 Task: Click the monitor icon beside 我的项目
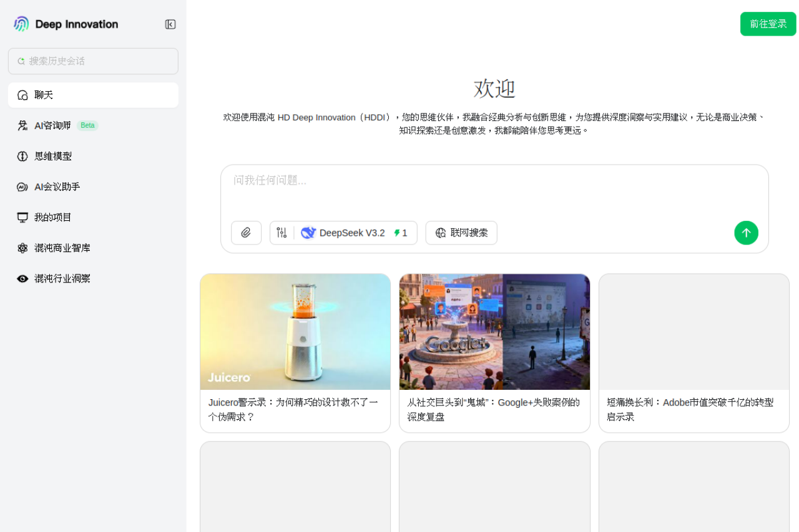(x=22, y=218)
